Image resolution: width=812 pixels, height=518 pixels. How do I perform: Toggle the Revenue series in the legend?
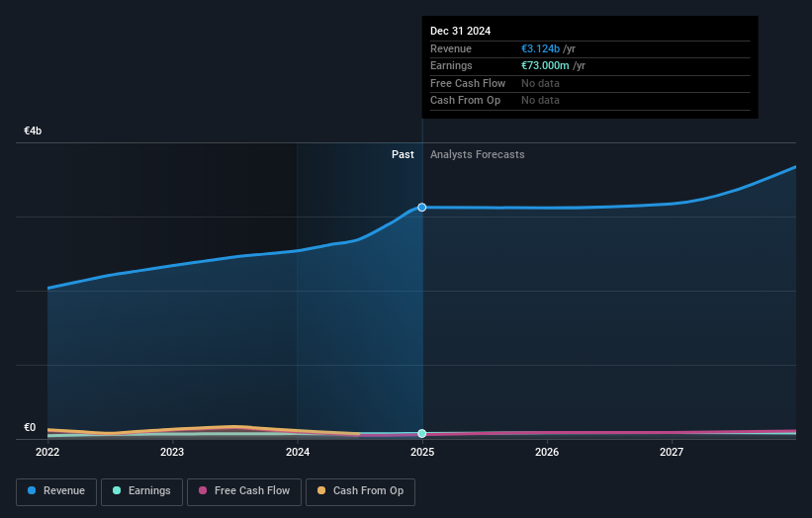[x=56, y=491]
